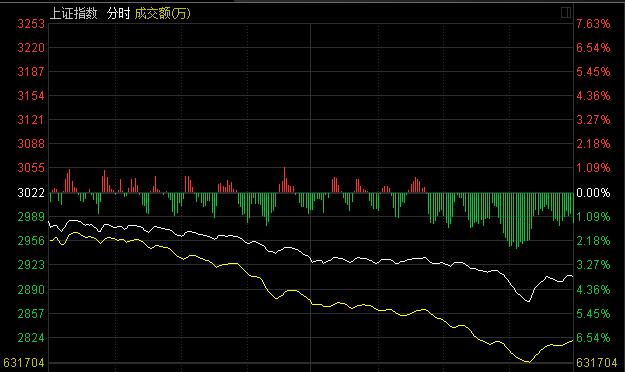Switch to the 分时 chart view
Image resolution: width=625 pixels, height=372 pixels.
click(118, 14)
